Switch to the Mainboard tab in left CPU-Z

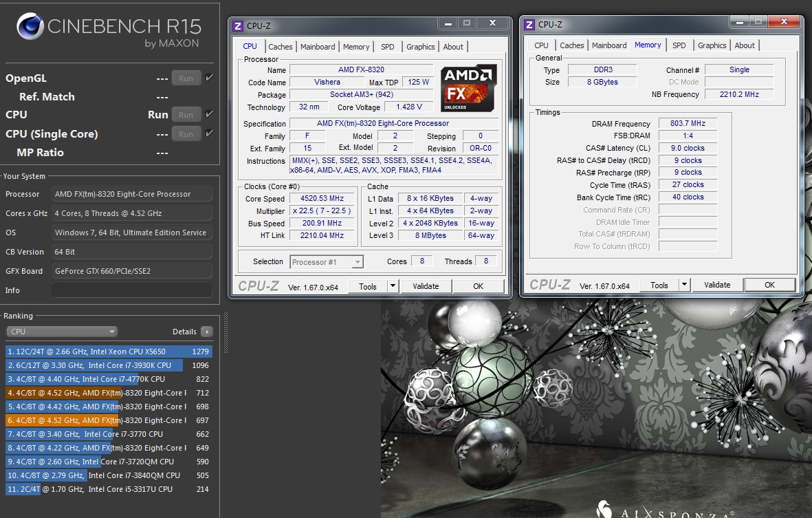pos(318,47)
